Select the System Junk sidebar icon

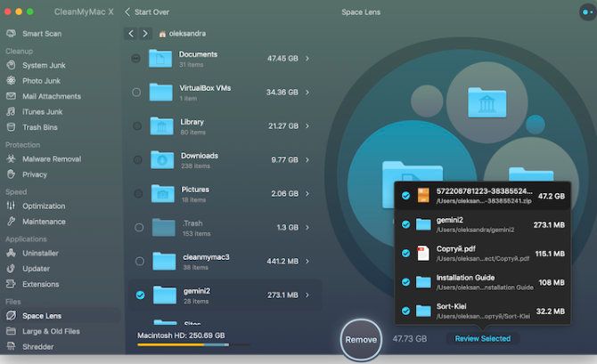click(12, 65)
